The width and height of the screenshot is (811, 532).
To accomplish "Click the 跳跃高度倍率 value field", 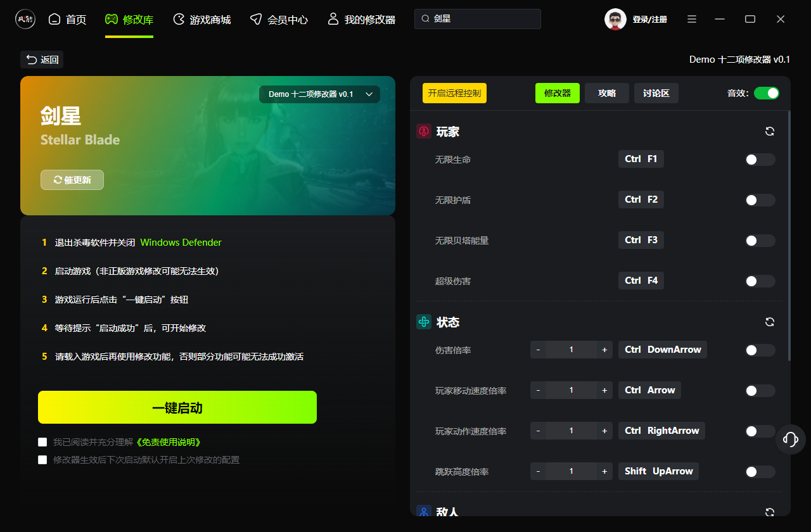I will 572,471.
